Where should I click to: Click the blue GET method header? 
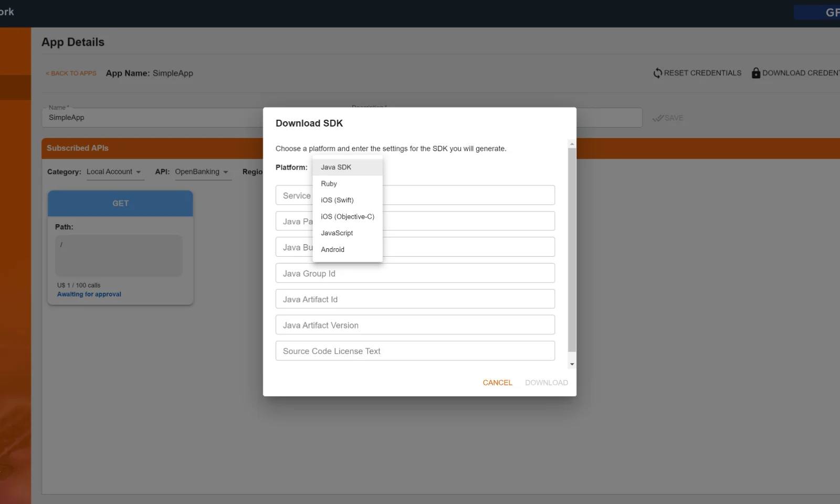point(120,203)
